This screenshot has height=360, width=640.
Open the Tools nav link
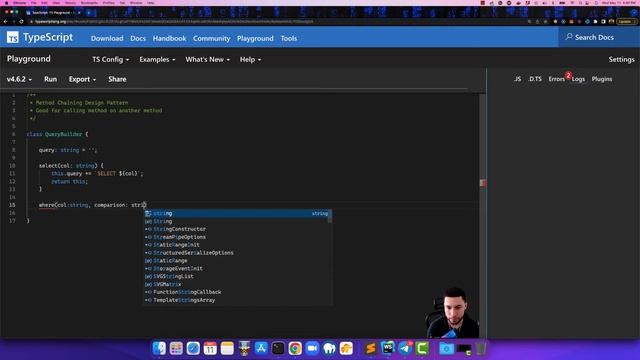pos(289,38)
